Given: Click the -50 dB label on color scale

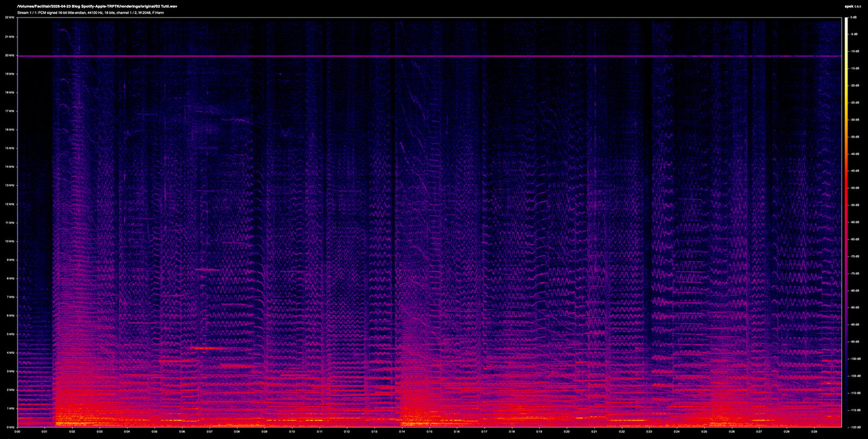Looking at the screenshot, I should (x=857, y=188).
